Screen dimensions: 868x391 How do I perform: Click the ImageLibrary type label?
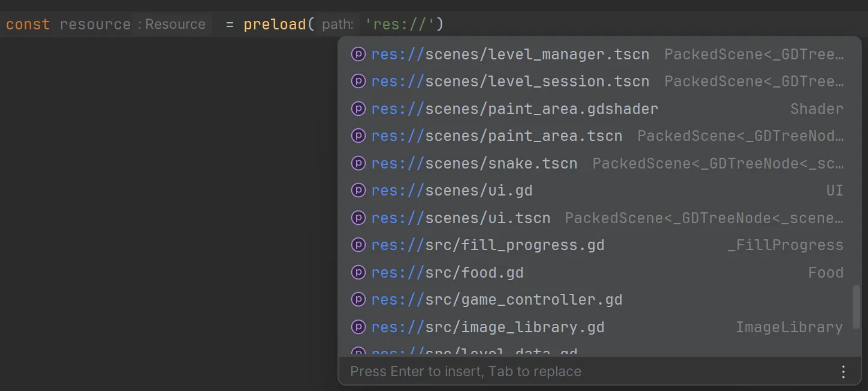click(789, 327)
